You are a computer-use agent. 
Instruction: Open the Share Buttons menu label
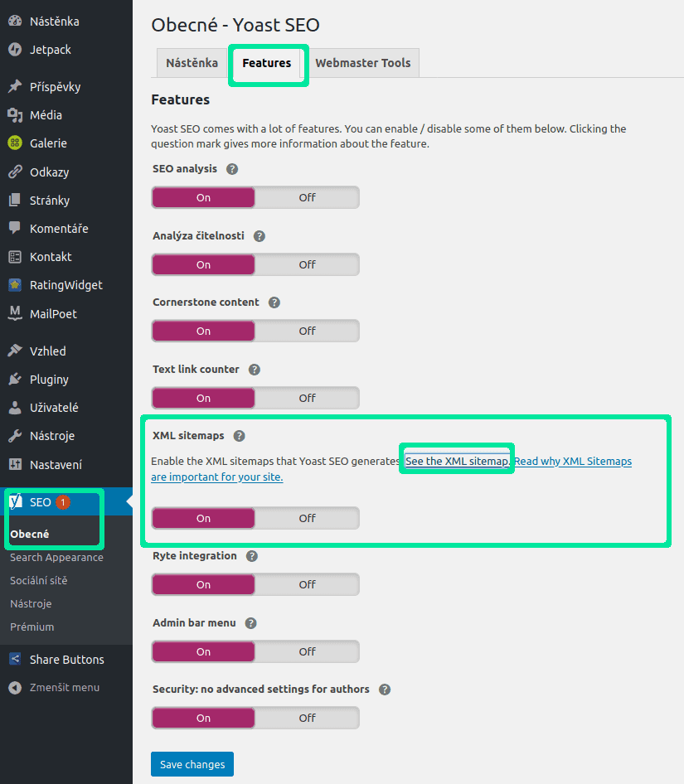click(x=66, y=660)
